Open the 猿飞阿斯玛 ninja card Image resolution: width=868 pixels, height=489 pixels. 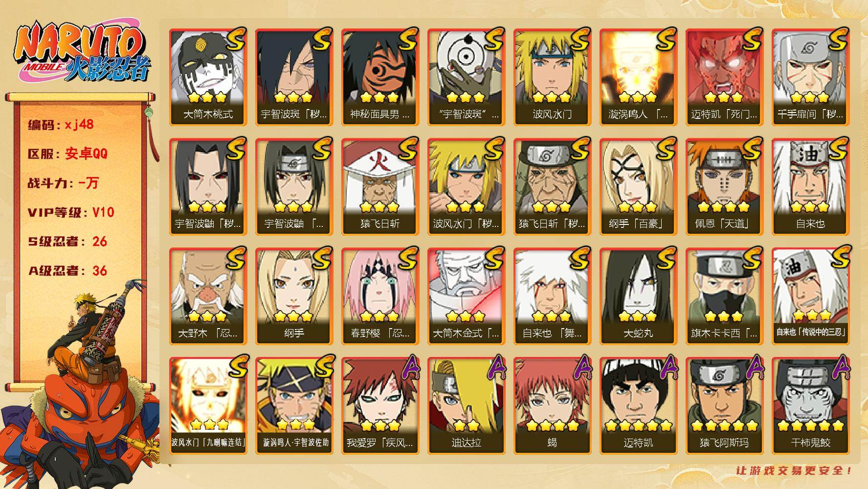[x=724, y=406]
